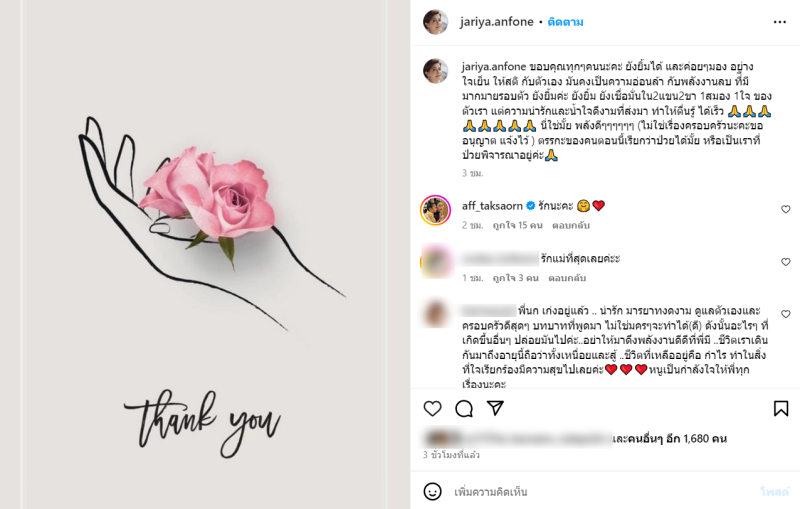
Task: Like the long third comment
Action: (786, 314)
